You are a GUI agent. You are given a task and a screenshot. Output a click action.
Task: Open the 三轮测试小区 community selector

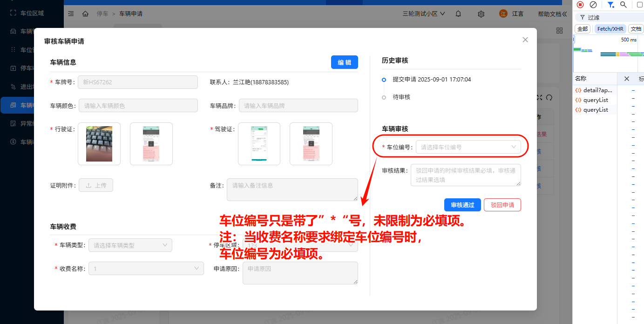[423, 13]
